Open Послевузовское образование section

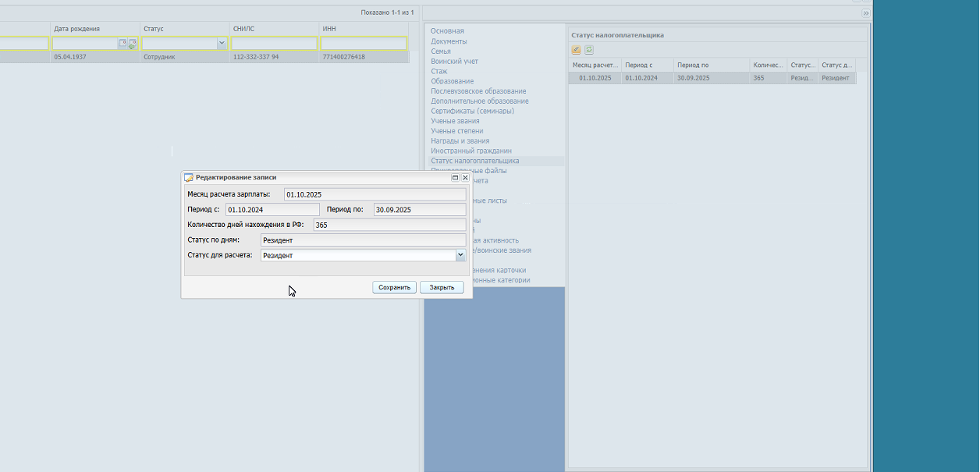click(478, 91)
